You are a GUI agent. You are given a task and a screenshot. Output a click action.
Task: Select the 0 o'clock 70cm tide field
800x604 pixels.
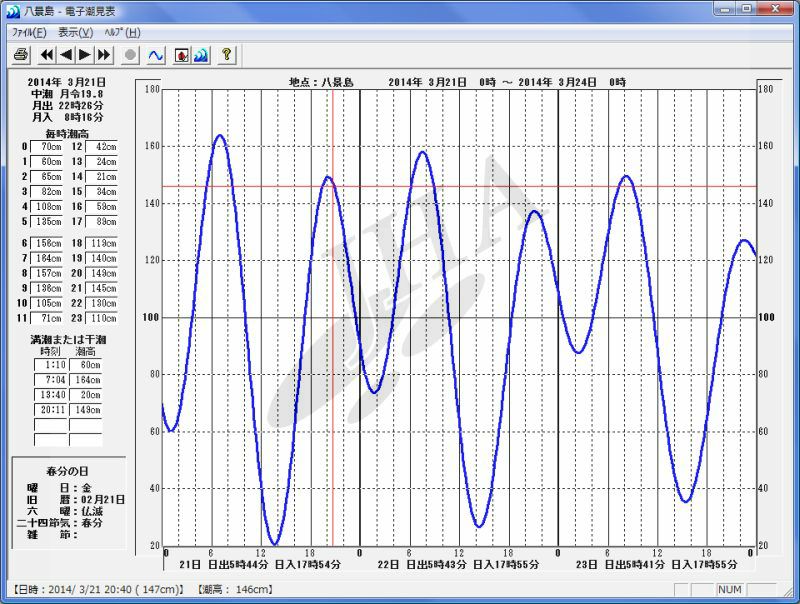[x=46, y=147]
